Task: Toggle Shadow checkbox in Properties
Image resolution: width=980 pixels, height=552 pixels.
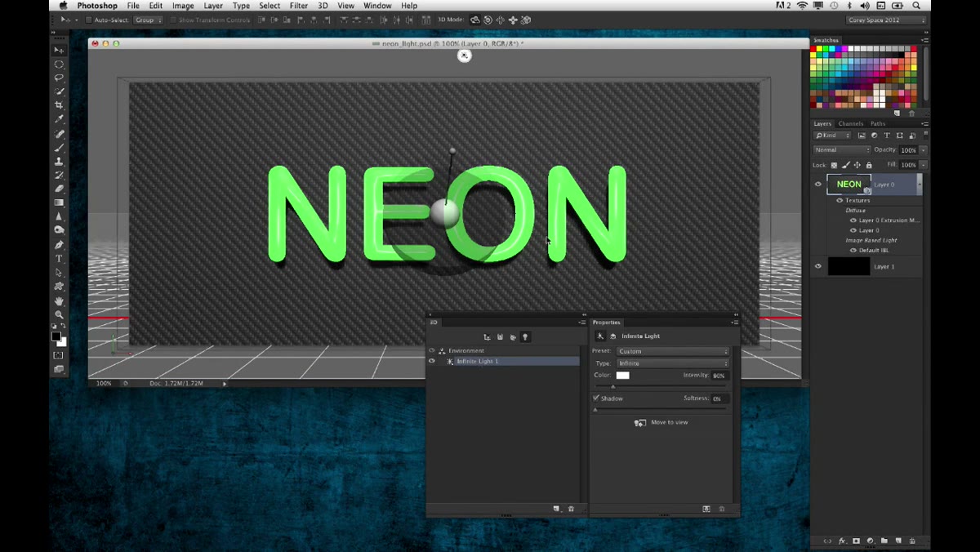Action: tap(596, 398)
